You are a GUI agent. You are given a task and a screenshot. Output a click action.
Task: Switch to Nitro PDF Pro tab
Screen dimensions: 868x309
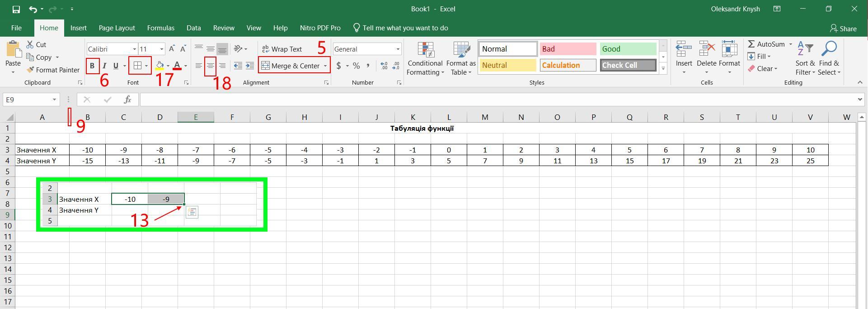pyautogui.click(x=320, y=28)
